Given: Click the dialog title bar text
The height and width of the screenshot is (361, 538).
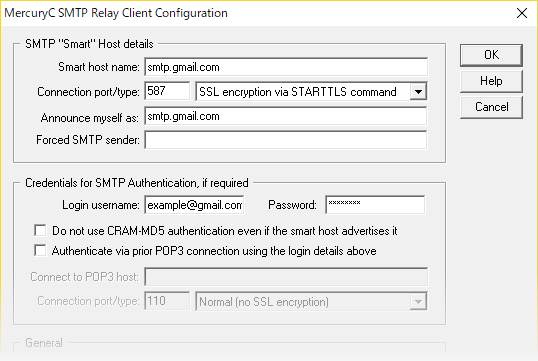Looking at the screenshot, I should (x=116, y=13).
